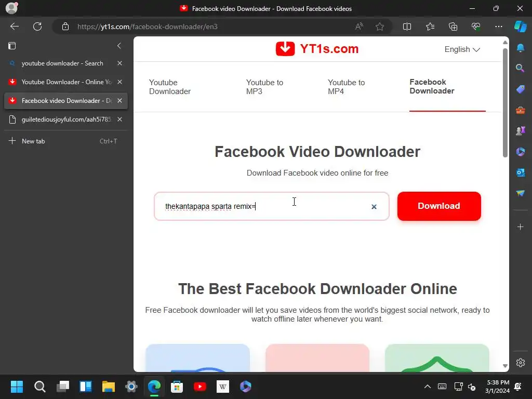Open Microsoft 365 in sidebar
The image size is (532, 399).
(521, 151)
